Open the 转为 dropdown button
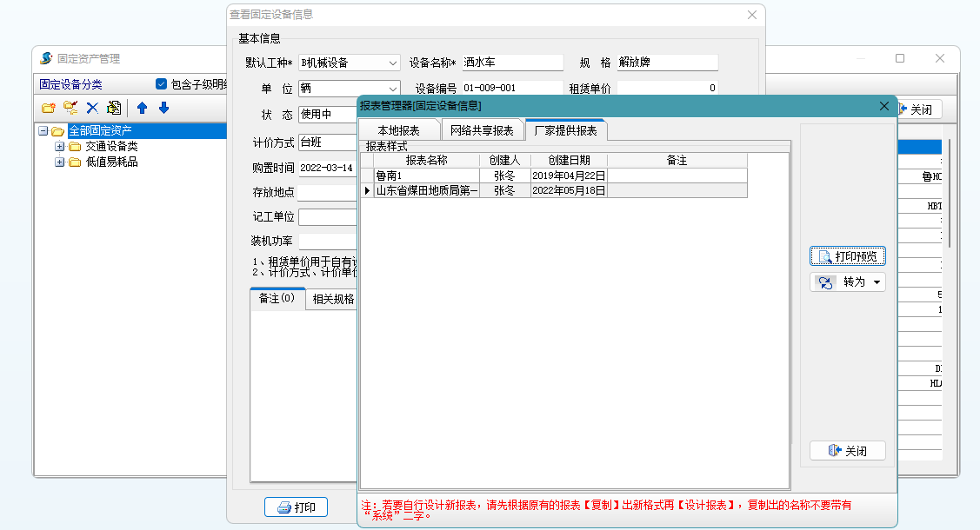This screenshot has width=980, height=530. point(848,282)
